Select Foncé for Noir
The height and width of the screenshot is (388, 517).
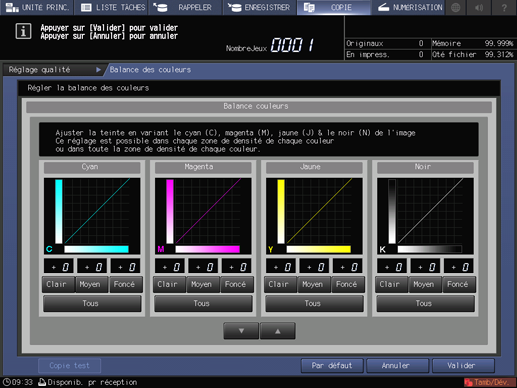459,284
